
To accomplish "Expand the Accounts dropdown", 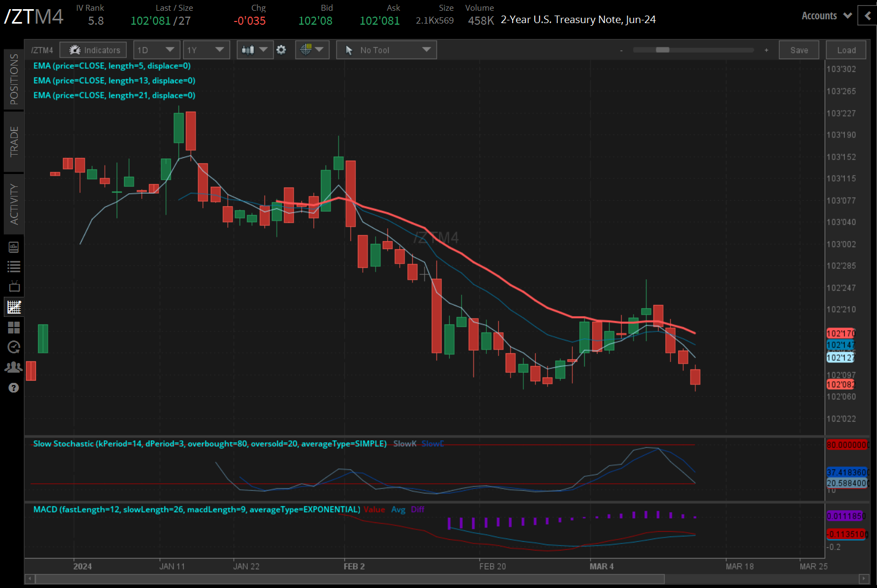I will click(x=826, y=16).
